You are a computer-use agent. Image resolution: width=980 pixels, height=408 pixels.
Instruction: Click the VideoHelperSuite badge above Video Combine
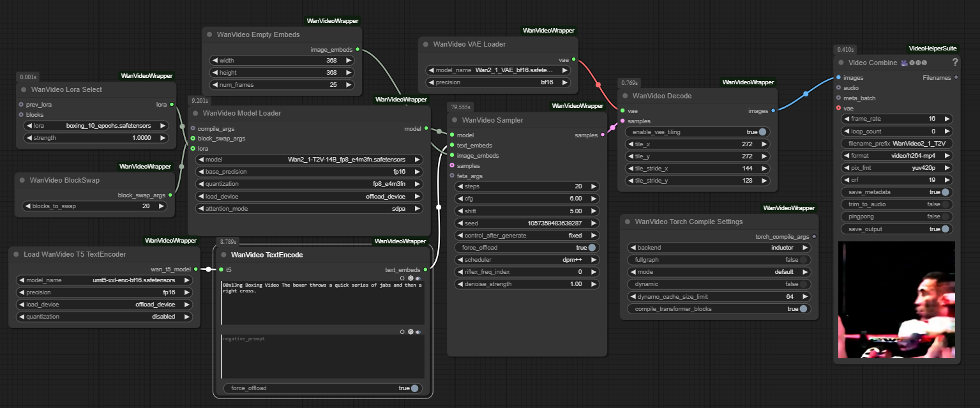click(932, 49)
